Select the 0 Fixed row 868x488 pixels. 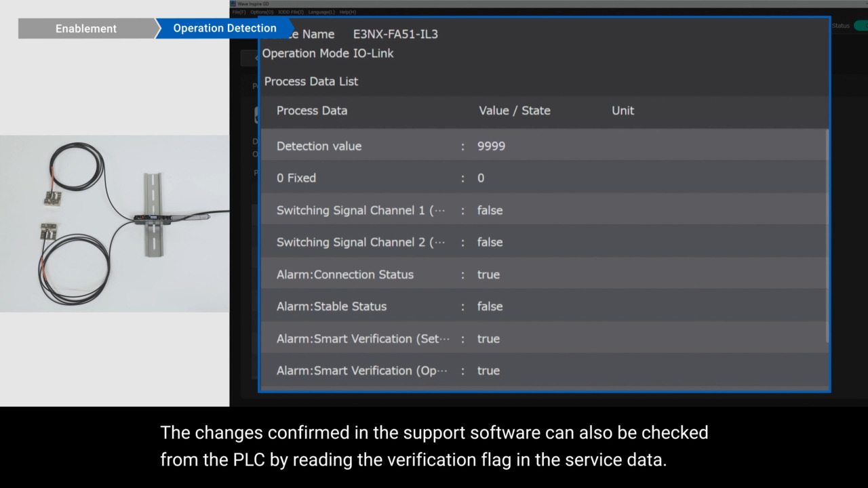(x=542, y=178)
